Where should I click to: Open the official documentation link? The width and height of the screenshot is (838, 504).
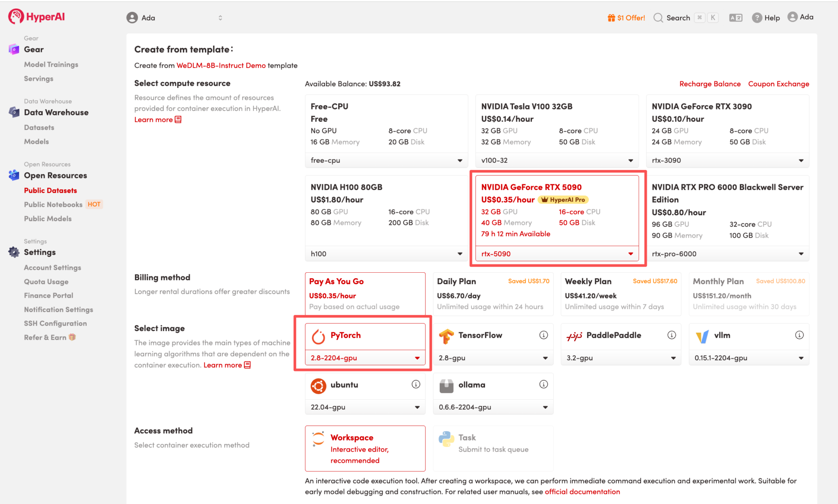[x=582, y=492]
